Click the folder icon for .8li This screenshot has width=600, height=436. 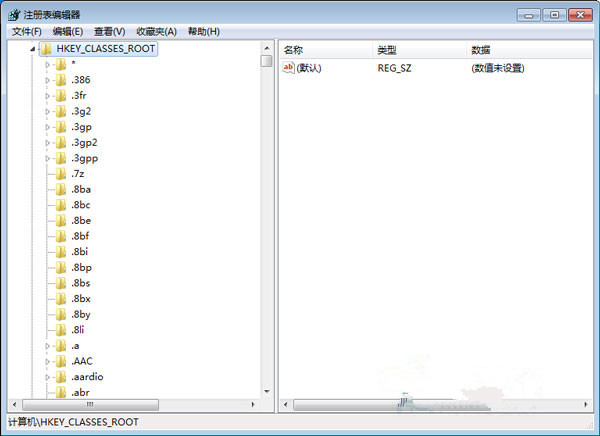[61, 330]
